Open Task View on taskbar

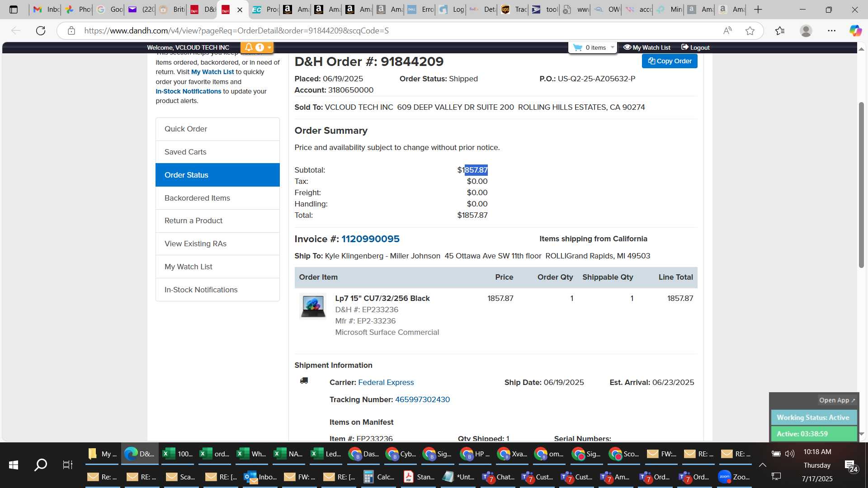(67, 465)
